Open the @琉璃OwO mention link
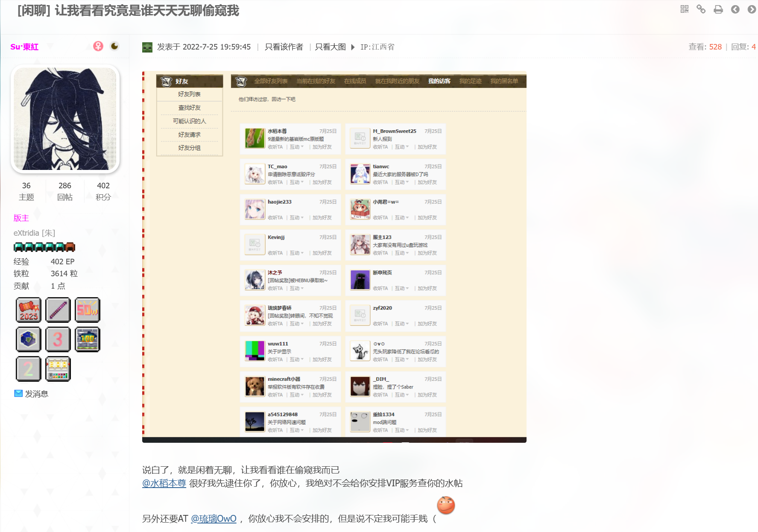758x532 pixels. [x=214, y=518]
